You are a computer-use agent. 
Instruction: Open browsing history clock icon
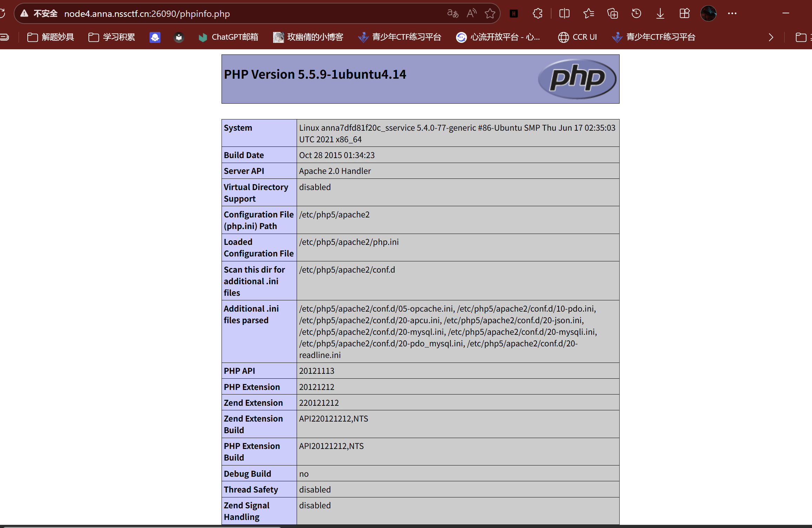[636, 14]
